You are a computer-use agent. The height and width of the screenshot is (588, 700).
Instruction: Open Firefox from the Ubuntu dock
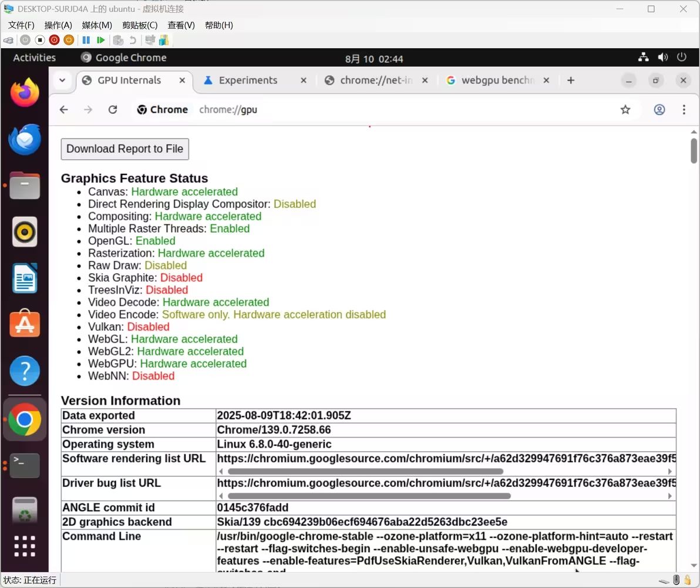pos(25,92)
